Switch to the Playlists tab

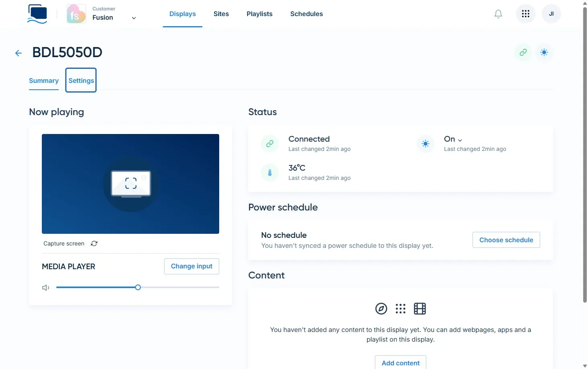click(259, 14)
